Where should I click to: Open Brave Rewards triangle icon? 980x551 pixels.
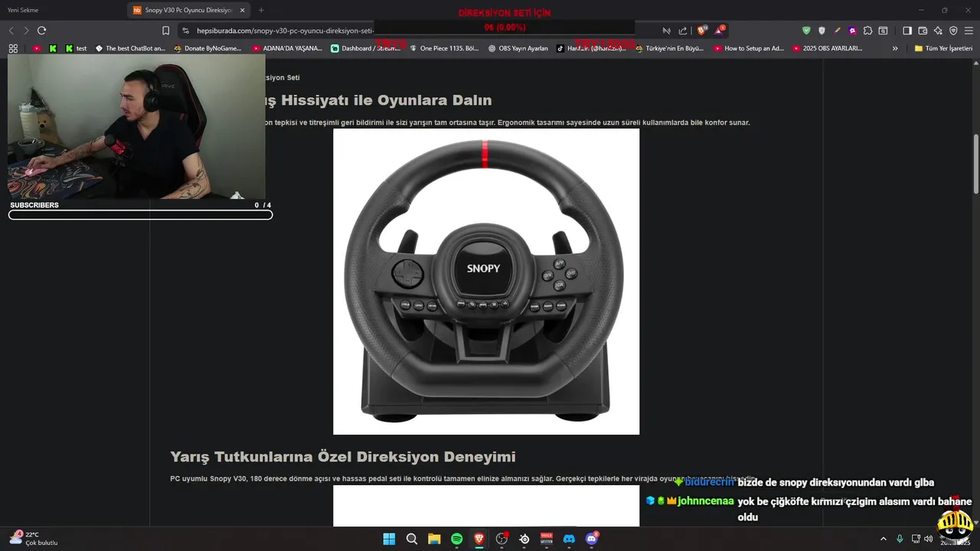pos(720,31)
